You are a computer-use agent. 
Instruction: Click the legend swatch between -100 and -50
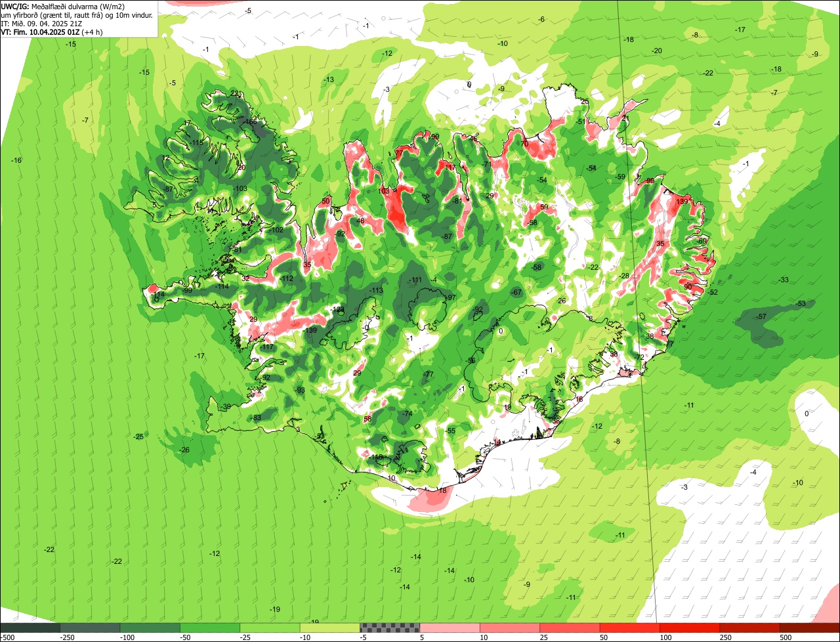[x=150, y=628]
